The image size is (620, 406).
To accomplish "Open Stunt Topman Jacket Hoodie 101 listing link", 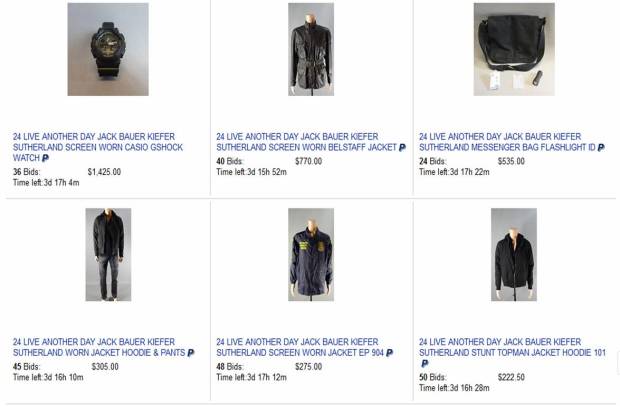I will tap(512, 347).
